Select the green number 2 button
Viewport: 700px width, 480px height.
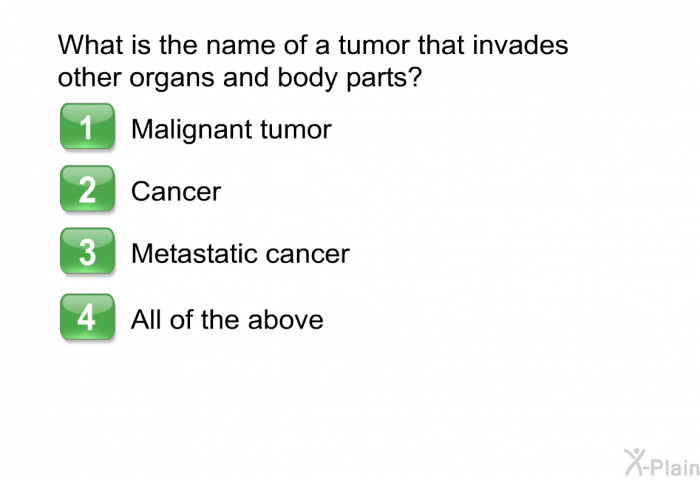tap(88, 188)
